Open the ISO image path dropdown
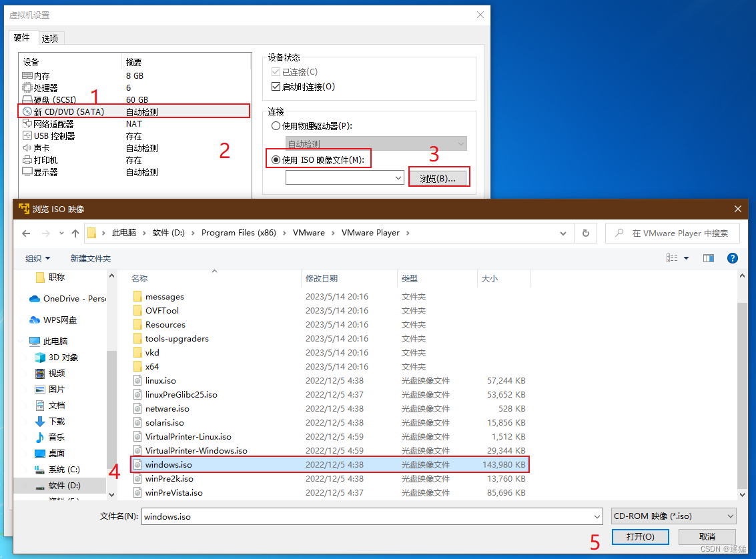The height and width of the screenshot is (559, 756). [x=398, y=178]
